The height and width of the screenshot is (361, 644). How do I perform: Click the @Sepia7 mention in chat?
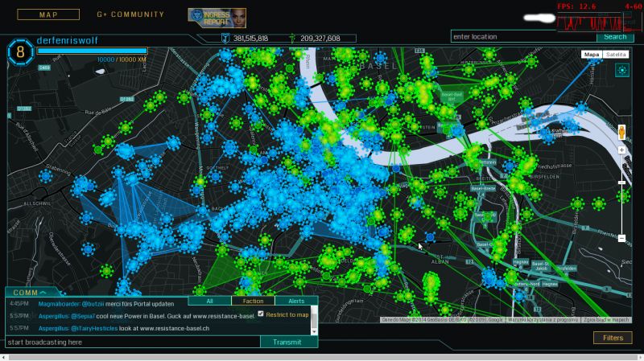83,316
